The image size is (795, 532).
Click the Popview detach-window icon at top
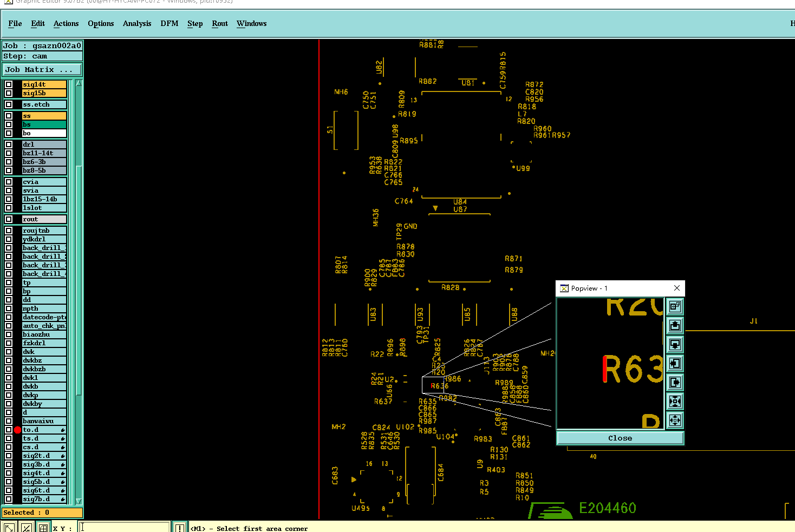click(x=675, y=307)
